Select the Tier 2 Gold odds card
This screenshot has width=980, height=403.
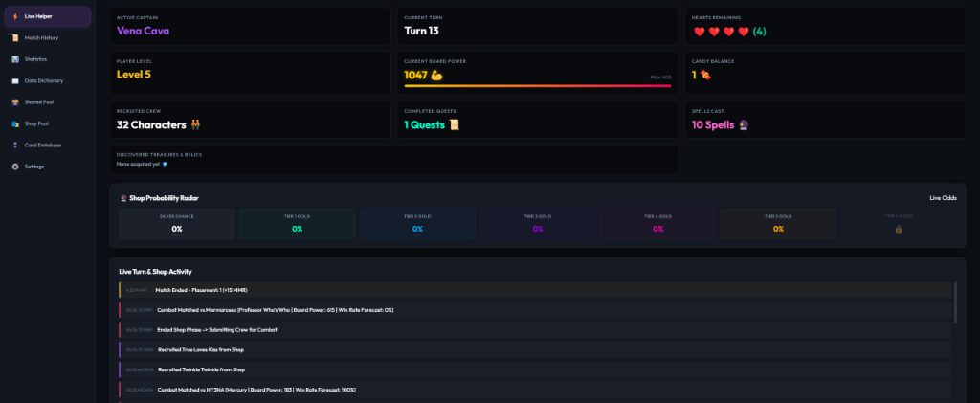(417, 224)
